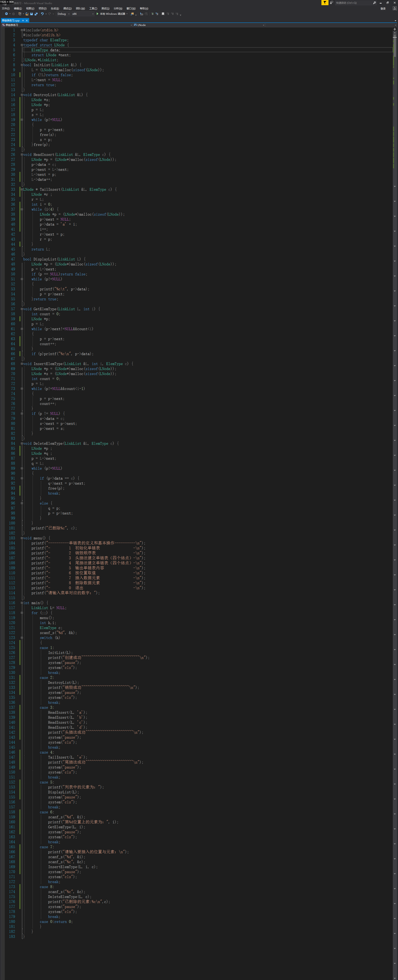This screenshot has width=398, height=980.
Task: Click the Navigate Backward arrow icon
Action: coord(6,14)
